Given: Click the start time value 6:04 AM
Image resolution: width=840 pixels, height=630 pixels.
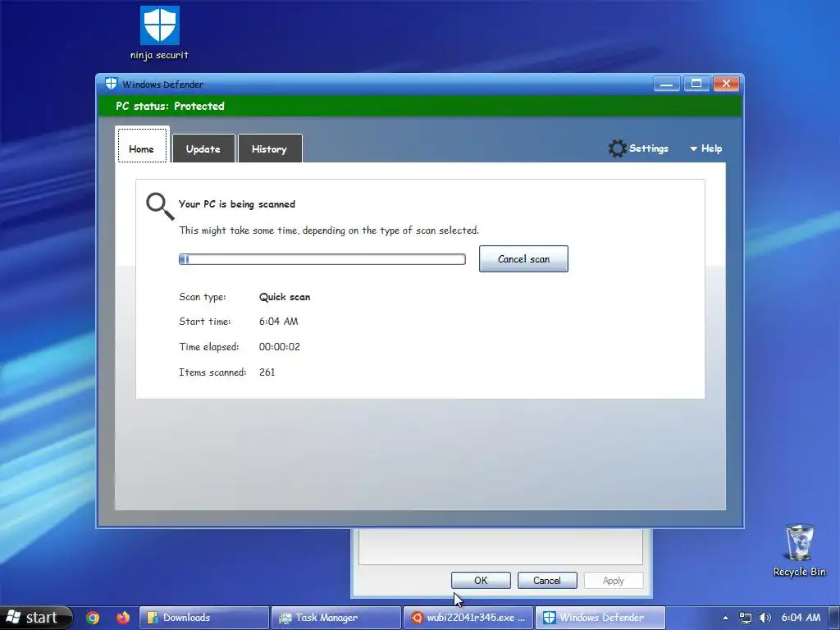Looking at the screenshot, I should click(279, 322).
